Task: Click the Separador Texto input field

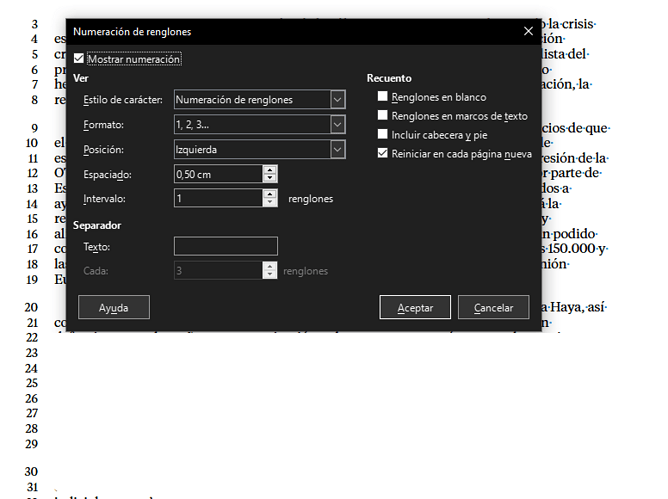Action: click(226, 246)
